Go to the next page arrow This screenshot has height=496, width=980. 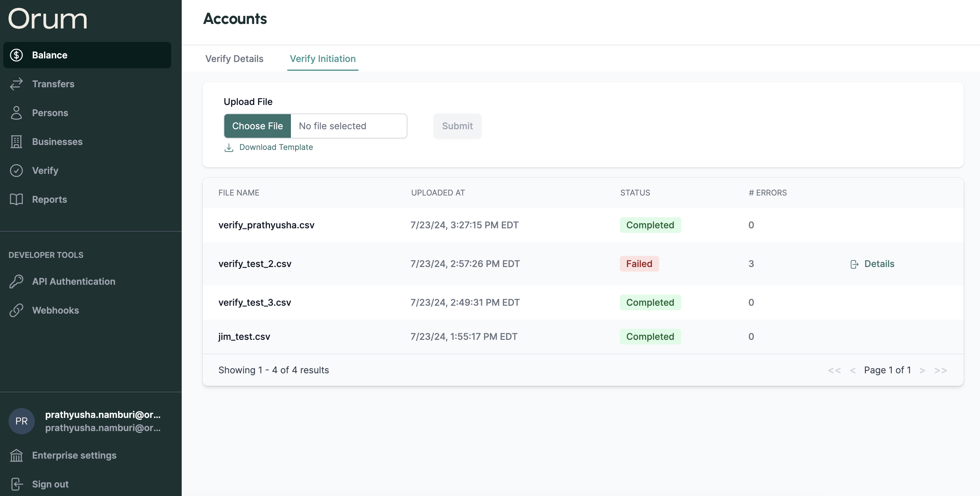922,370
